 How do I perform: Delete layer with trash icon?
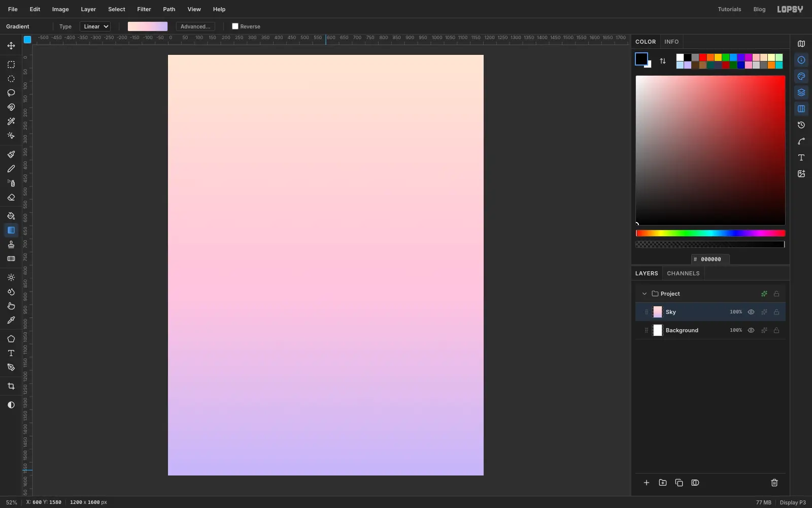click(x=774, y=483)
